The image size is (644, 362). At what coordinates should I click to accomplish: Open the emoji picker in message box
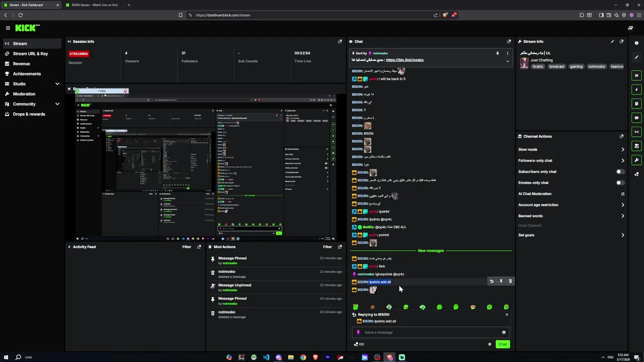[x=504, y=332]
